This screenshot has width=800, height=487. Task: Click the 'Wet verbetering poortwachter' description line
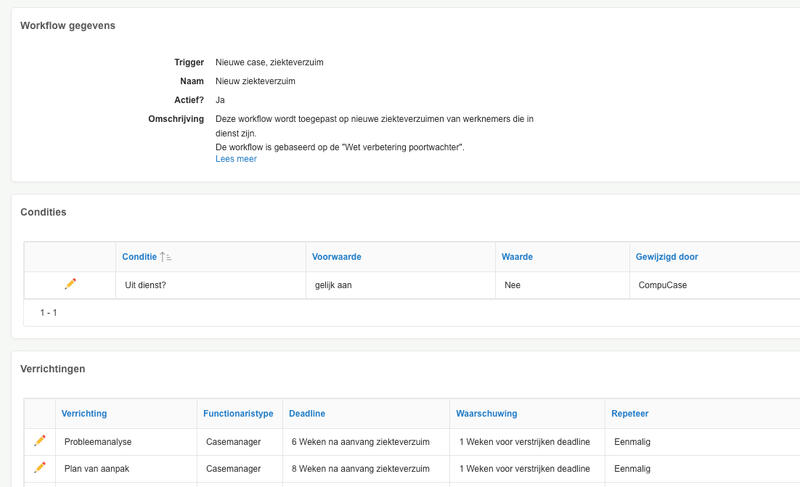point(340,147)
